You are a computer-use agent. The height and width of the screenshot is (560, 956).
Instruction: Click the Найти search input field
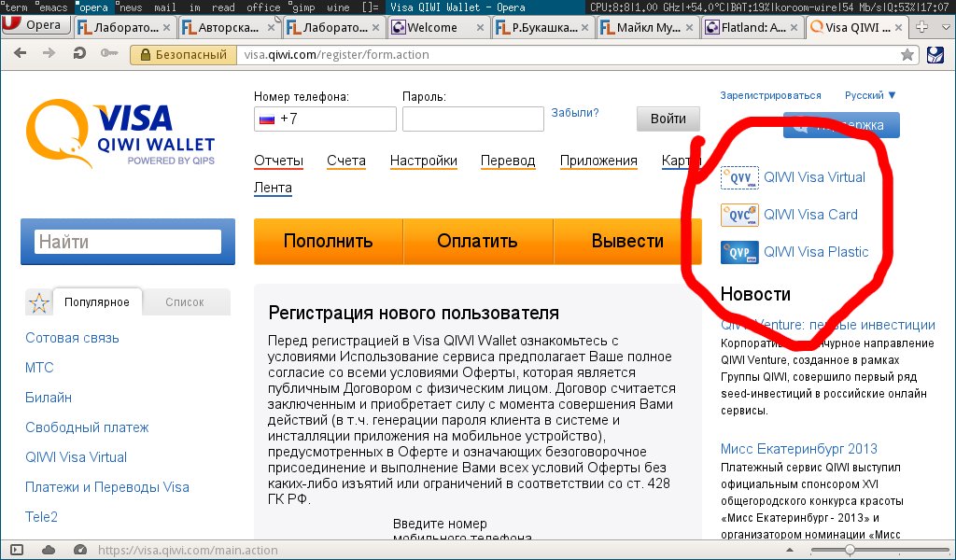pos(128,242)
